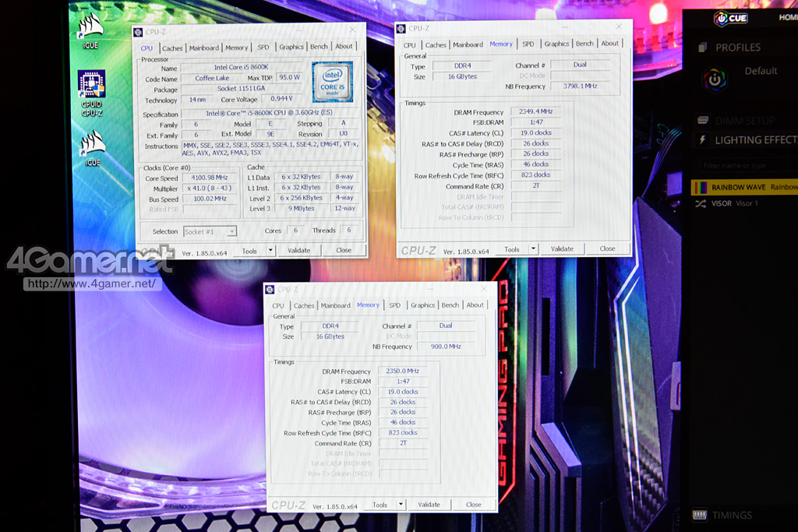Click Validate in bottom CPU-Z window

[x=429, y=505]
